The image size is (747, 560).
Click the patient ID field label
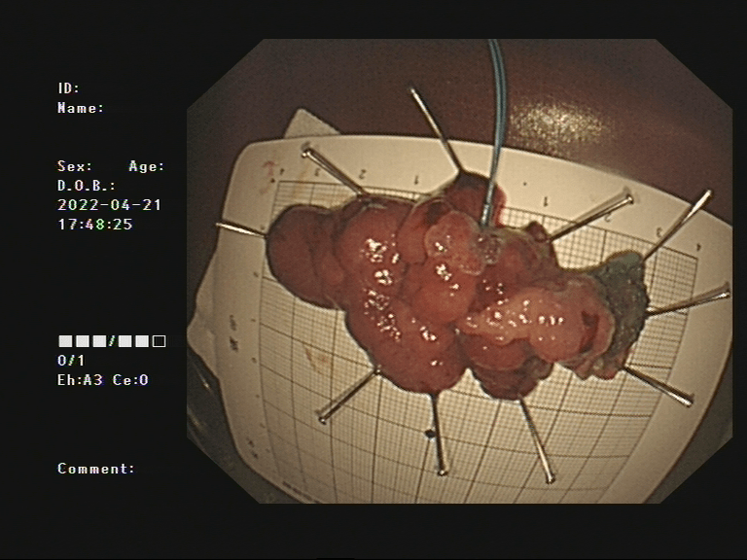click(68, 88)
